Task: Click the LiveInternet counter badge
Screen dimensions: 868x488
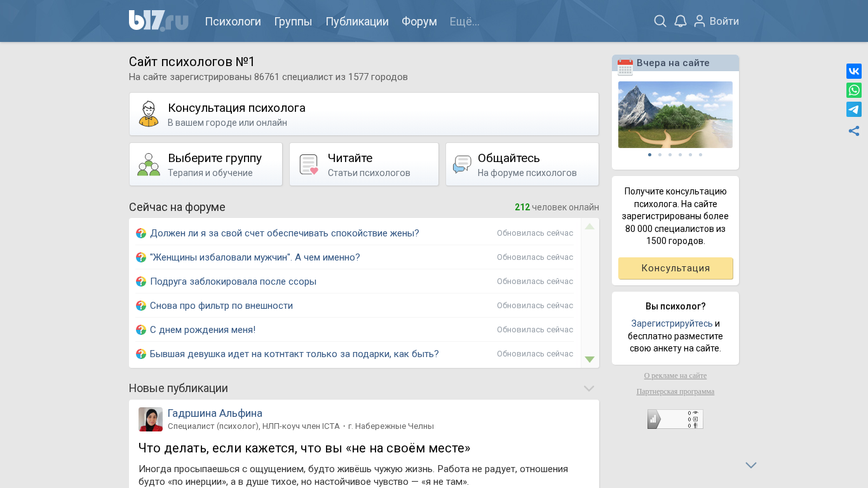Action: click(675, 419)
